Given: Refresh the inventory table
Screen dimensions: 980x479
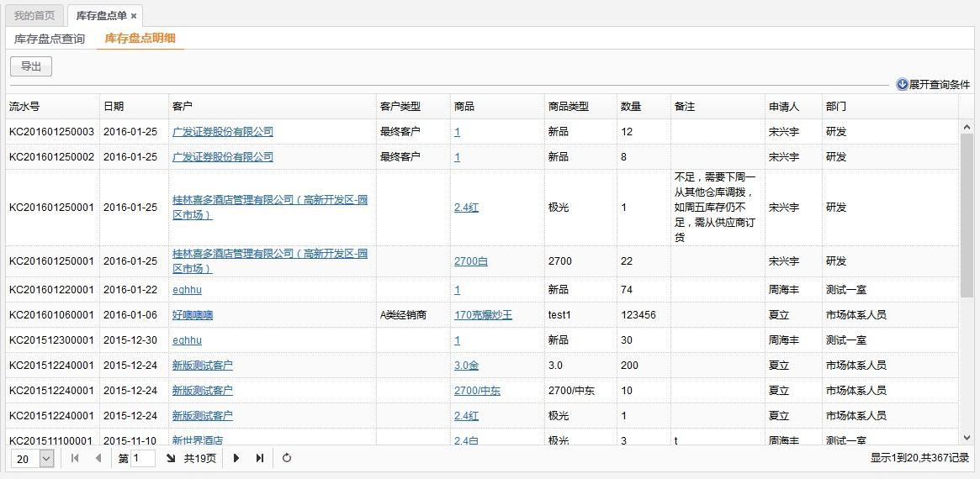Looking at the screenshot, I should [x=287, y=458].
